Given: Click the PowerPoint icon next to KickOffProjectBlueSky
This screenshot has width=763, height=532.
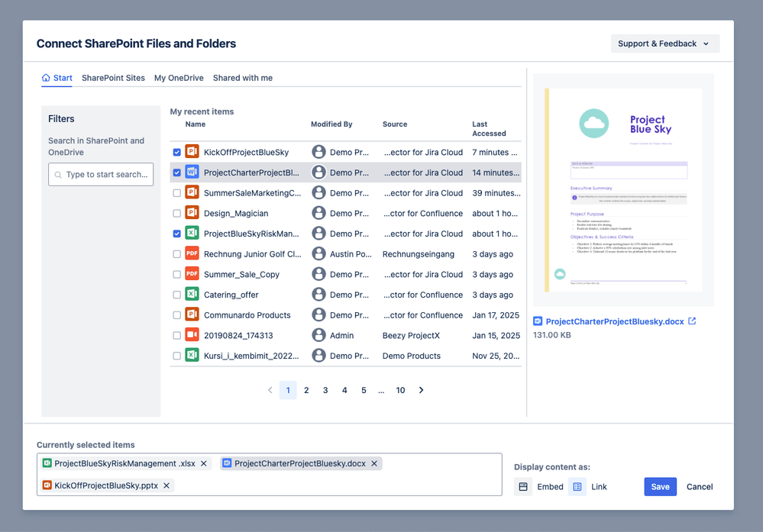Looking at the screenshot, I should [192, 152].
